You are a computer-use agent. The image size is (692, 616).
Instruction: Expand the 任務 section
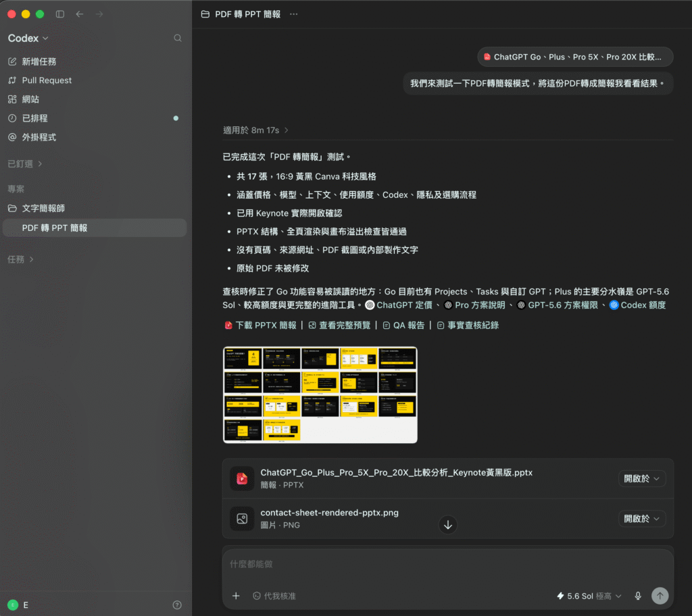[x=20, y=259]
